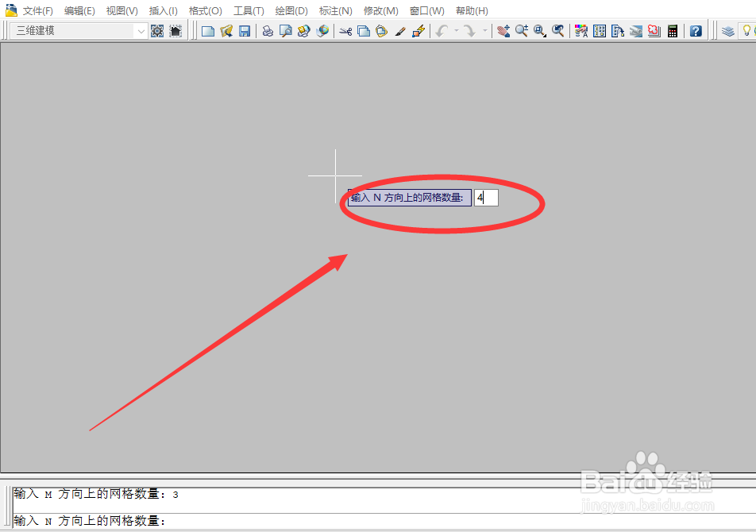Open the 视图(V) menu
This screenshot has height=532, width=756.
[x=122, y=10]
